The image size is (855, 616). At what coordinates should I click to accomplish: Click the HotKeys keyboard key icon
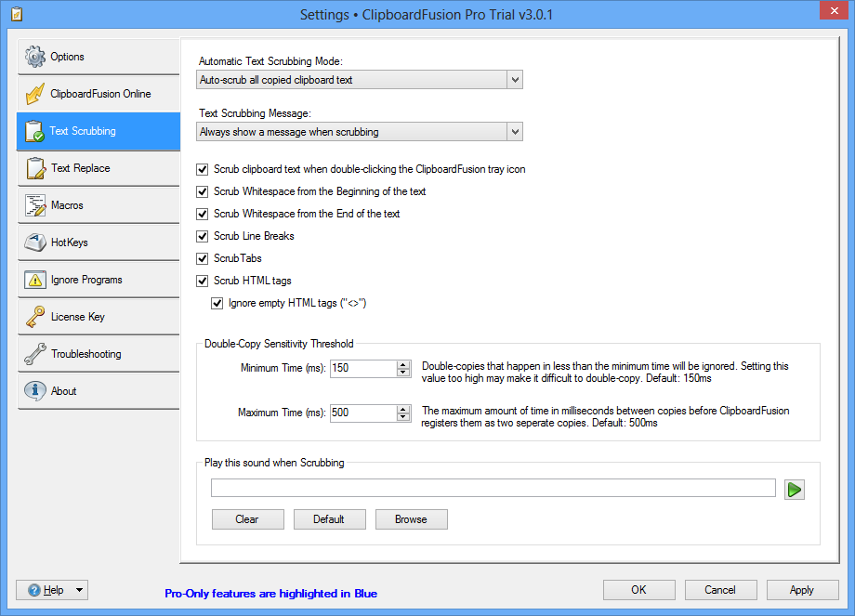pos(35,242)
